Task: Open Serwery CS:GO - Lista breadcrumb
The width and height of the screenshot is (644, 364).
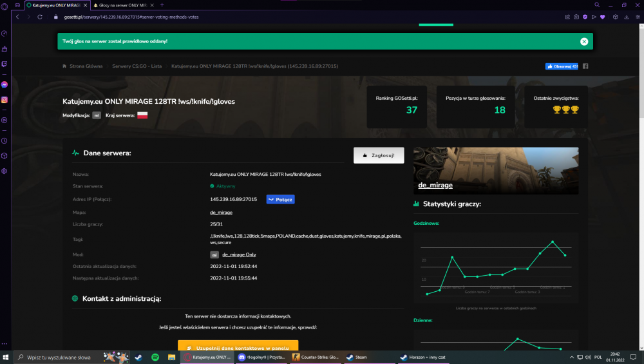Action: click(137, 66)
